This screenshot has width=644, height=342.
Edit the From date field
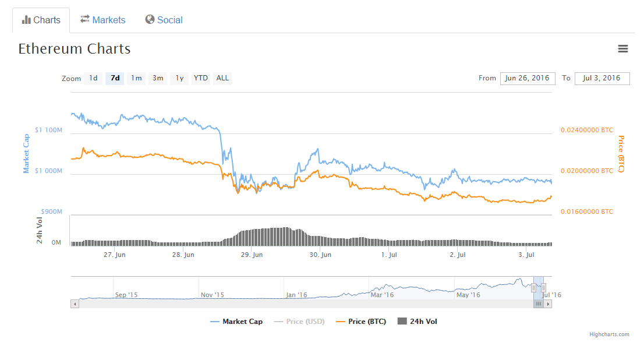pyautogui.click(x=528, y=78)
